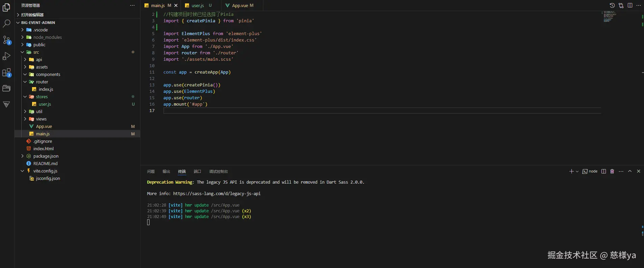
Task: Open the 终端 (Terminal) panel tab
Action: click(182, 171)
